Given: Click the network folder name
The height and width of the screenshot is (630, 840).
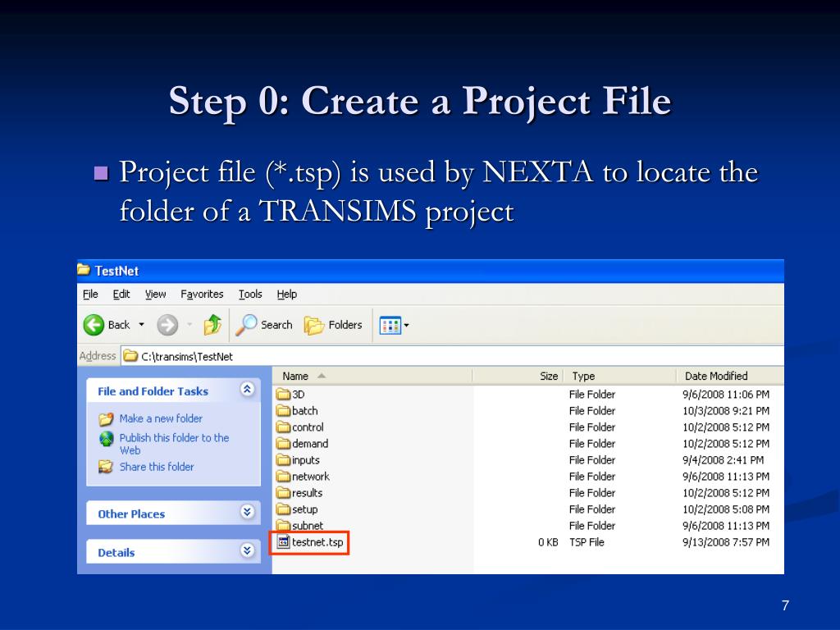Looking at the screenshot, I should coord(311,477).
